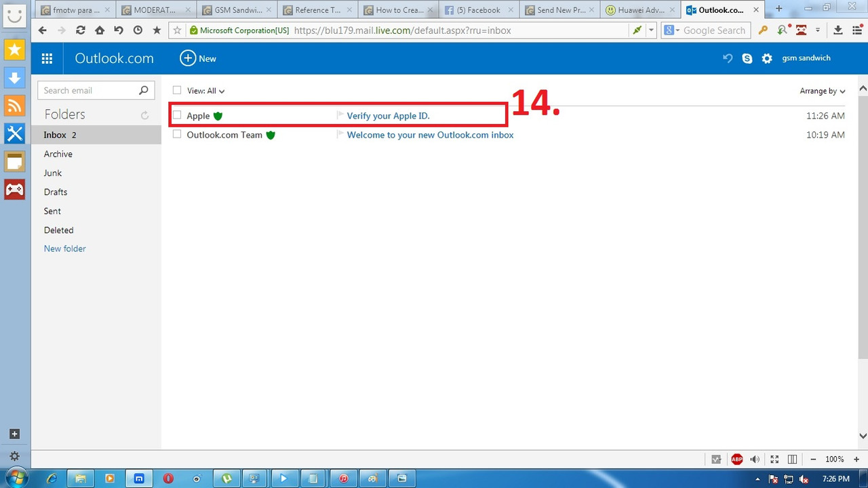Image resolution: width=868 pixels, height=488 pixels.
Task: Open the favorites star in toolbar
Action: 157,30
